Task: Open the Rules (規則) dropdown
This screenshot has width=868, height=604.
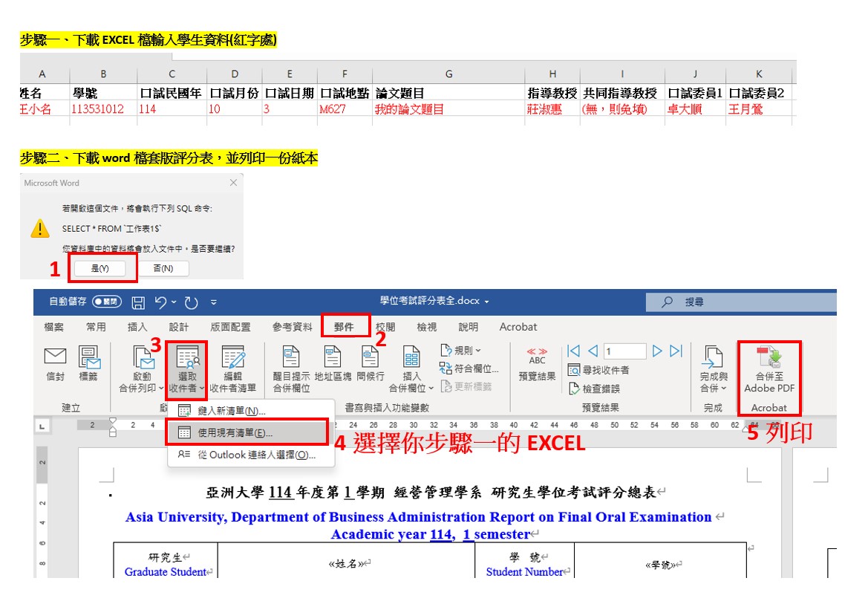Action: (x=461, y=350)
